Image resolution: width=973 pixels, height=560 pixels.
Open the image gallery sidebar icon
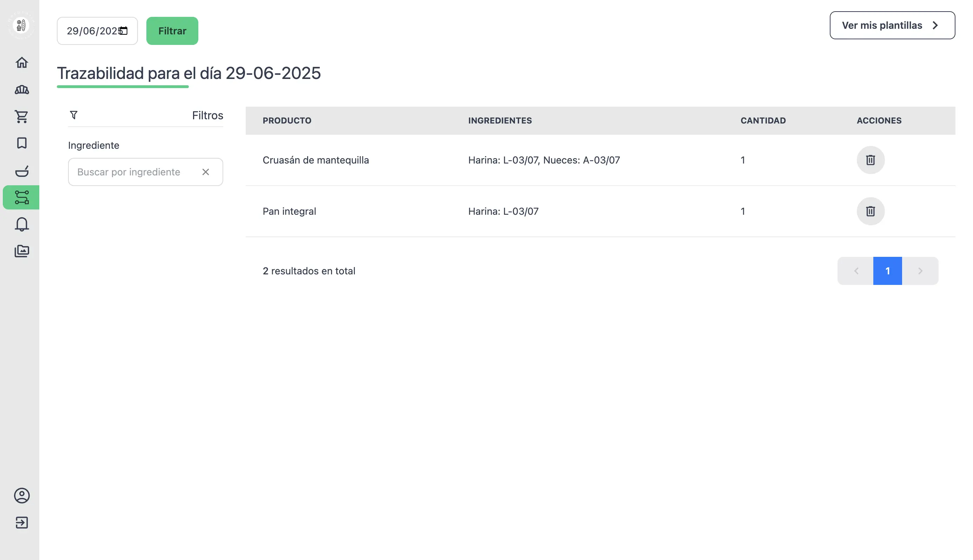(21, 251)
